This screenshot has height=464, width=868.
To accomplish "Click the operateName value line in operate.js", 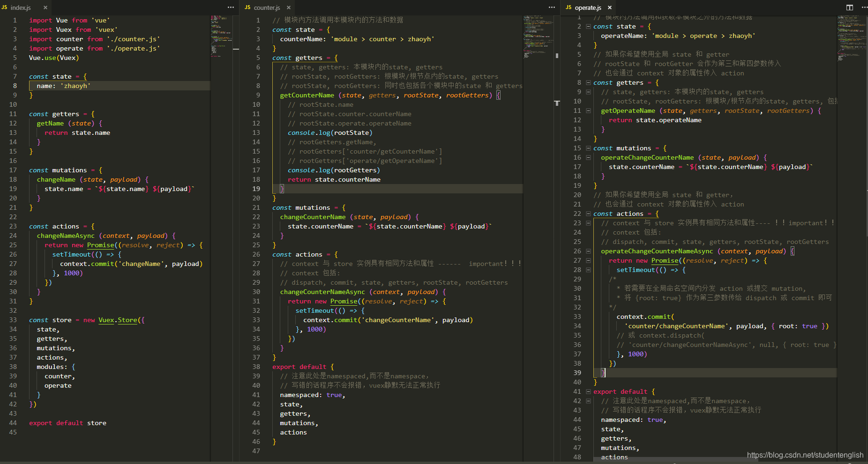I will (678, 36).
